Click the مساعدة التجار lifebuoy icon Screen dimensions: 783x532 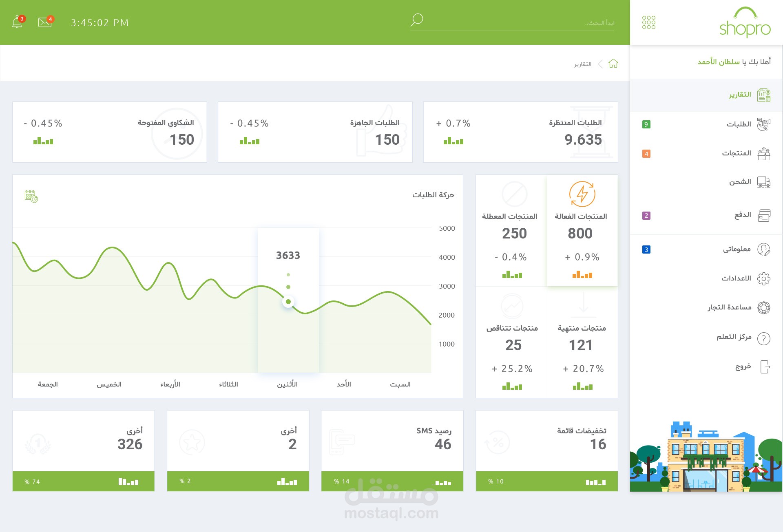(763, 308)
